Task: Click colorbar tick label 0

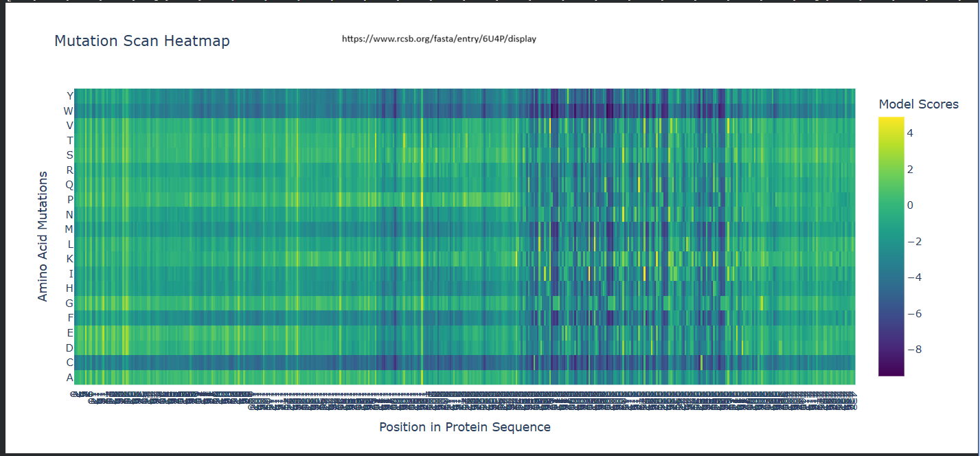Action: (909, 205)
